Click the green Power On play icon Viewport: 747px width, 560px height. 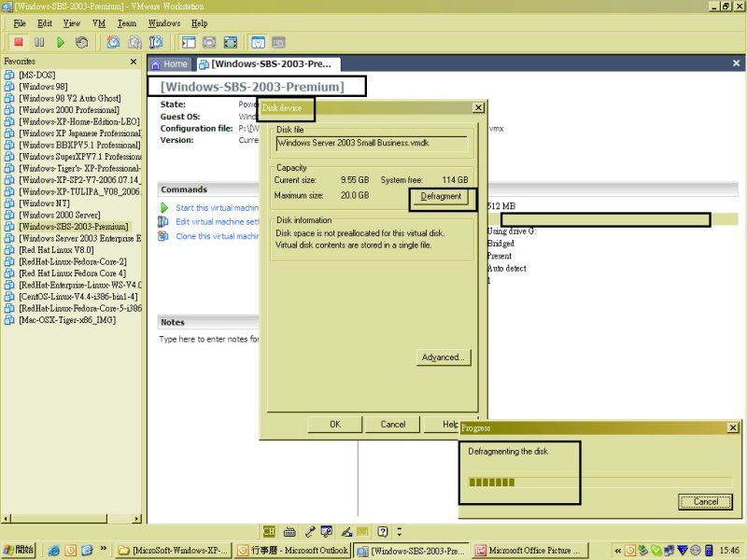pos(61,42)
